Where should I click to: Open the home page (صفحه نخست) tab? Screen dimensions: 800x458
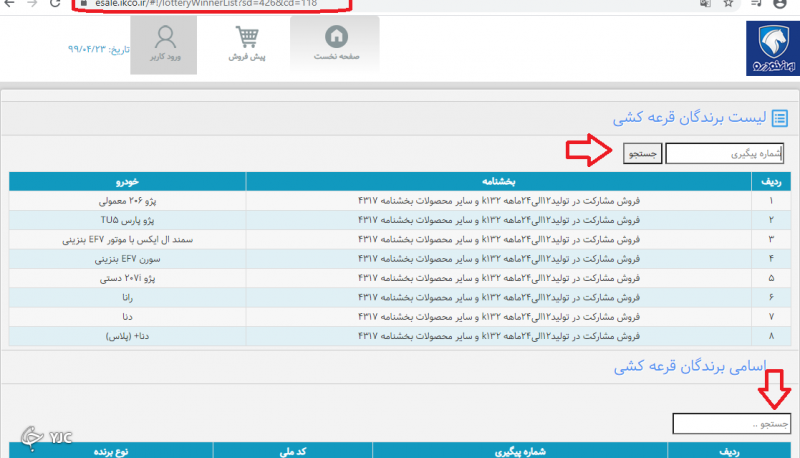pos(335,45)
